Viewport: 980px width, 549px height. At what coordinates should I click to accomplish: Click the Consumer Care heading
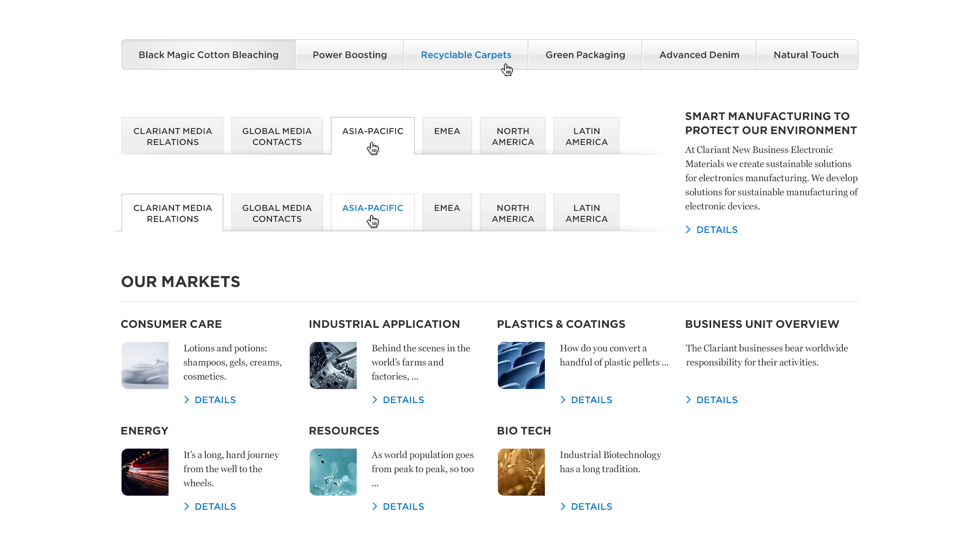click(x=171, y=324)
